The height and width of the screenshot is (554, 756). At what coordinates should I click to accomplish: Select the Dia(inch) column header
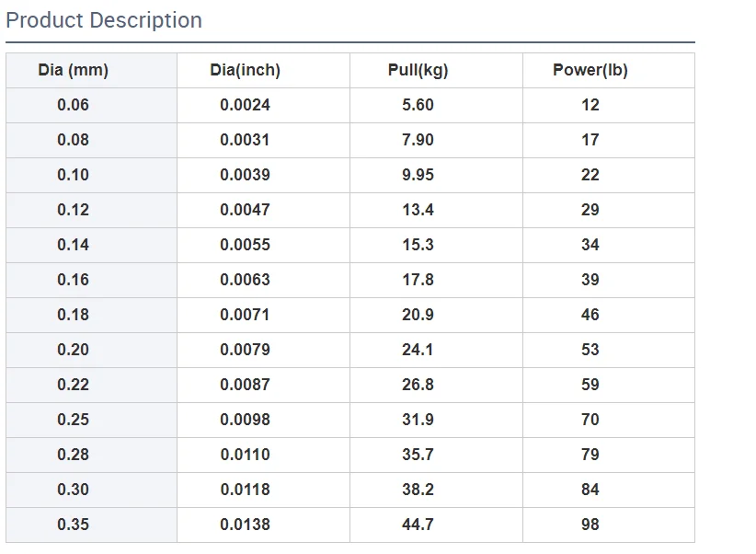(245, 70)
